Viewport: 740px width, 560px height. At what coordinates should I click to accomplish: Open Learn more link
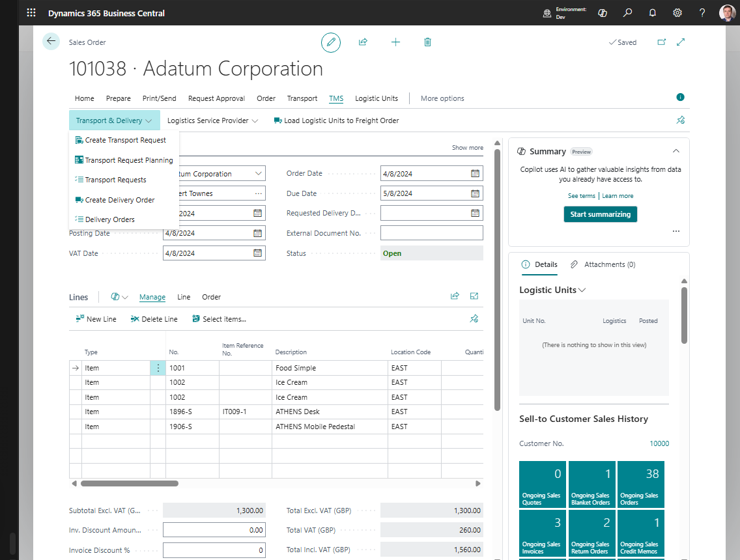point(618,196)
